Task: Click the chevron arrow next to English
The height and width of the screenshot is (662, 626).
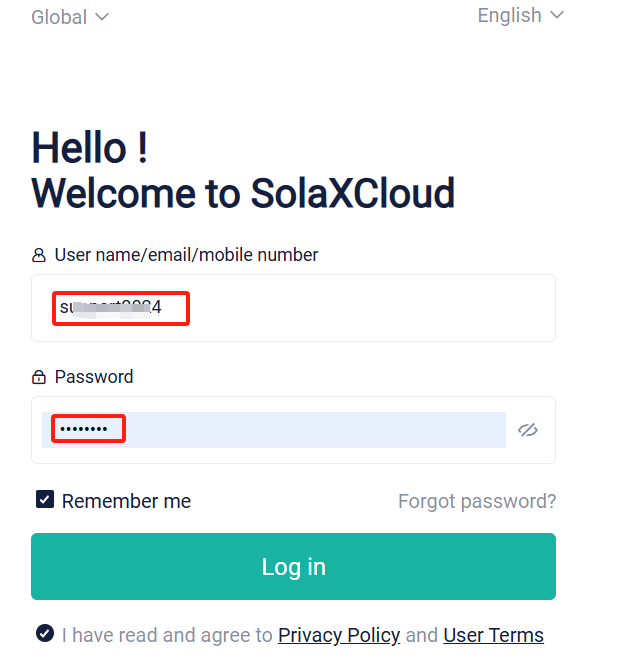Action: tap(557, 15)
